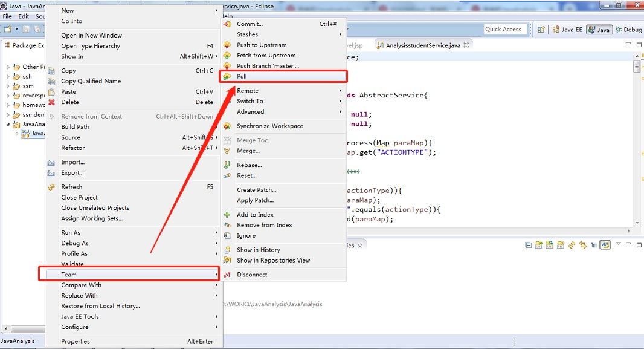Click the green plus Add to Index icon

coord(227,215)
